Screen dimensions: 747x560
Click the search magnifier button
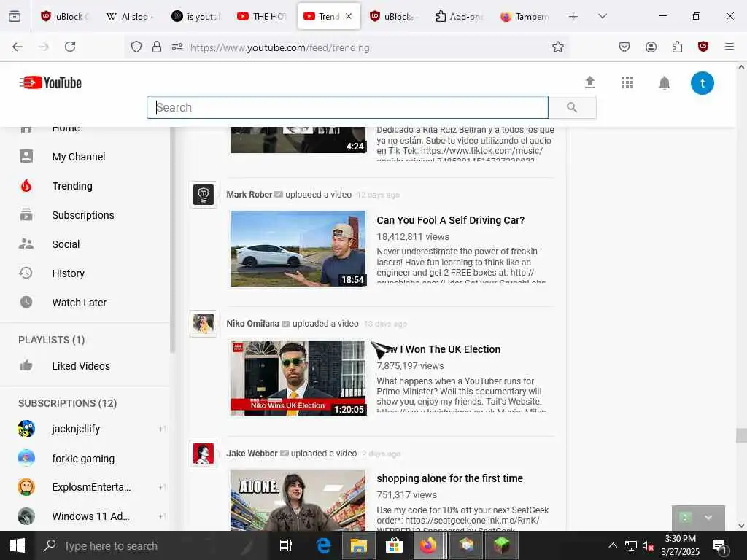[572, 107]
